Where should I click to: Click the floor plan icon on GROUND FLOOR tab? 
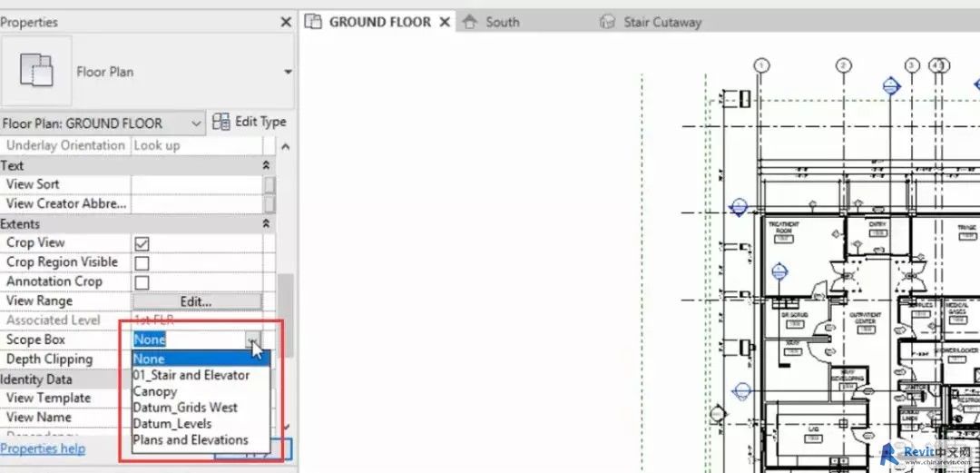[312, 22]
